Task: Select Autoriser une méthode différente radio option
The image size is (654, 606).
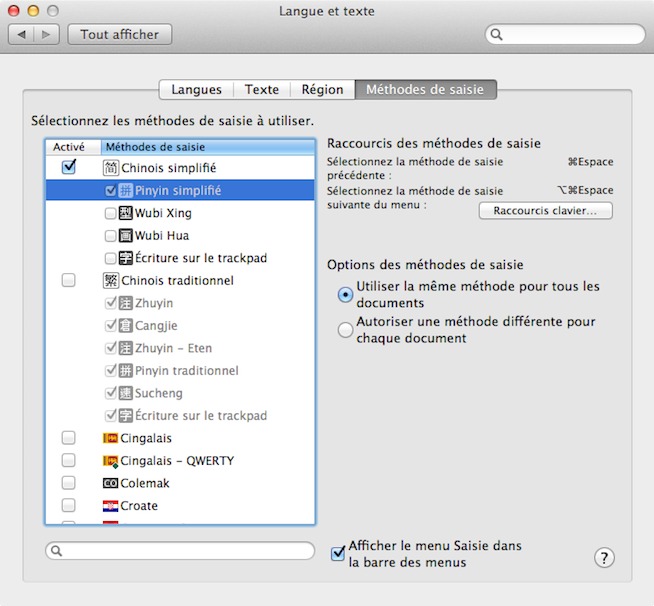Action: click(x=346, y=329)
